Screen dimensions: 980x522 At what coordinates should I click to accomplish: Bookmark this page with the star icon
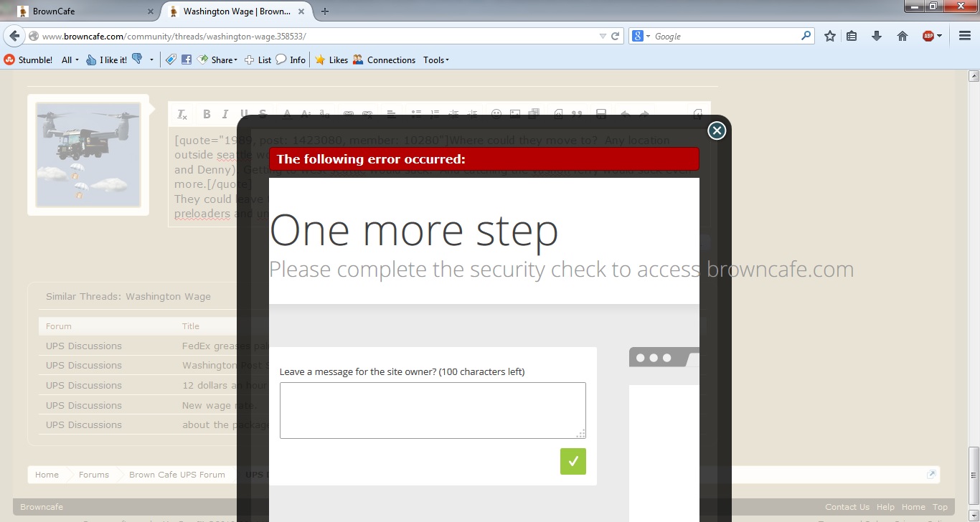[x=830, y=36]
